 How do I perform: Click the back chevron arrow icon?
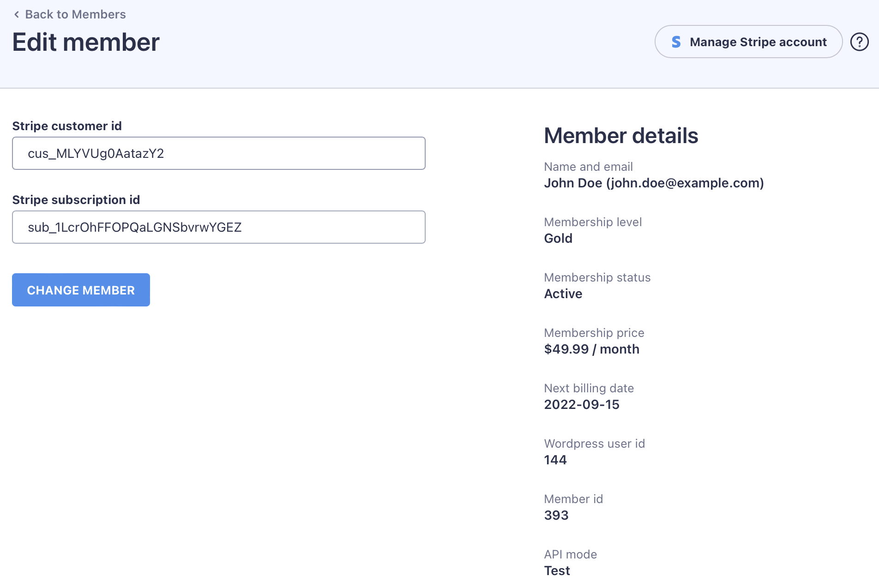17,14
